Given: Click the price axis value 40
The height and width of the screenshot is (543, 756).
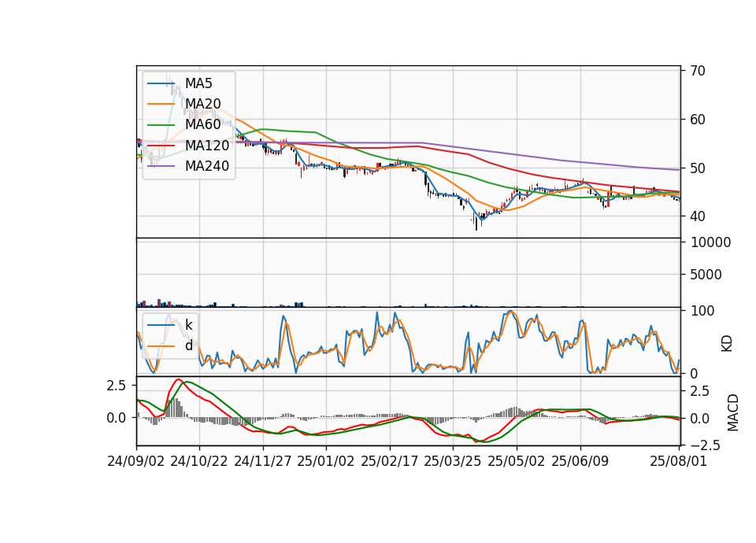Looking at the screenshot, I should pos(698,216).
